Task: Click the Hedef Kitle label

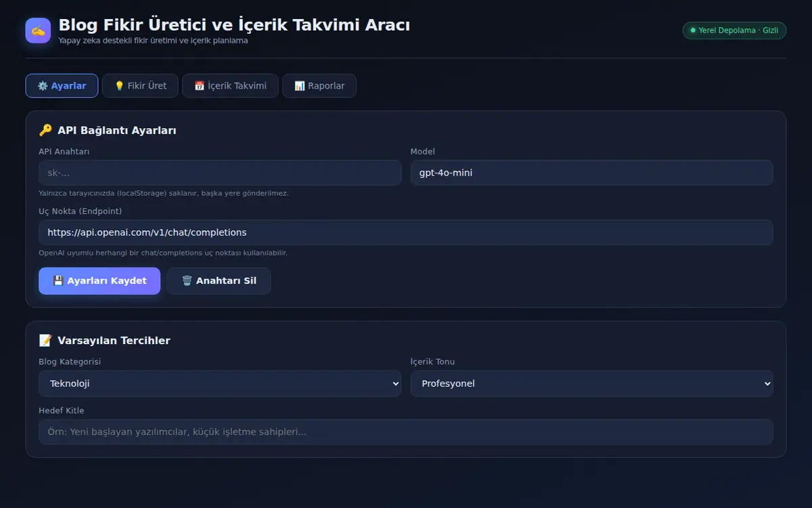Action: [x=62, y=410]
